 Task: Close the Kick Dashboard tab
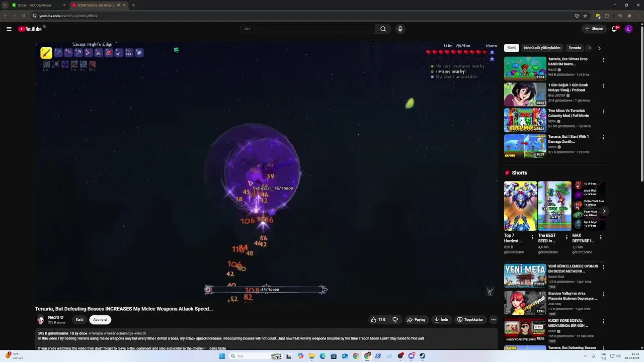(64, 5)
